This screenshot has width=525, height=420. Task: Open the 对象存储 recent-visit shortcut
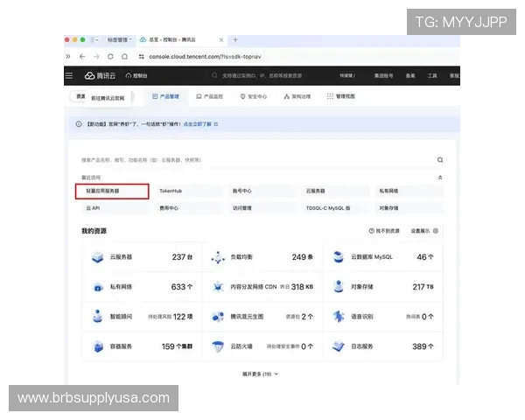click(x=409, y=208)
